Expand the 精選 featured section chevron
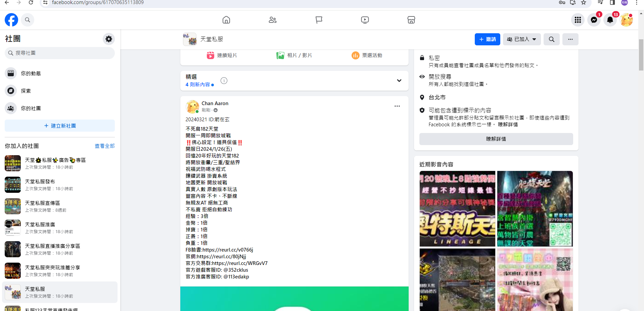 [399, 81]
